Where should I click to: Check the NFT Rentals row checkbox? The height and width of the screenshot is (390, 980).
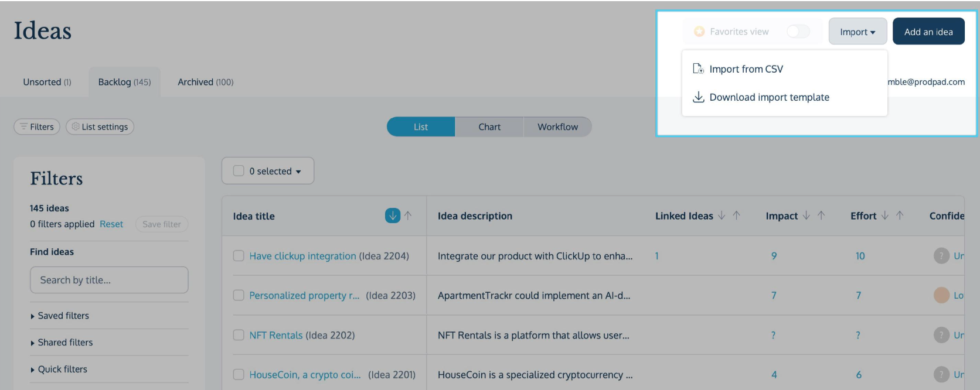(x=239, y=335)
